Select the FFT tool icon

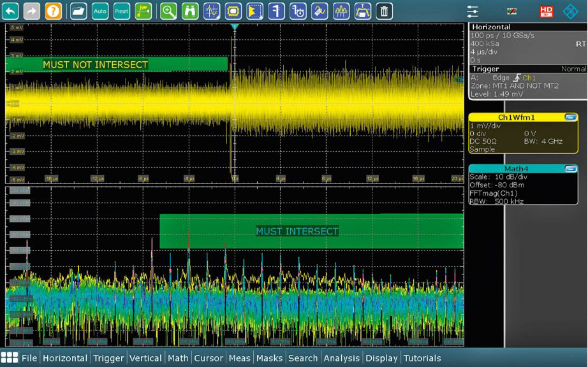pyautogui.click(x=341, y=11)
